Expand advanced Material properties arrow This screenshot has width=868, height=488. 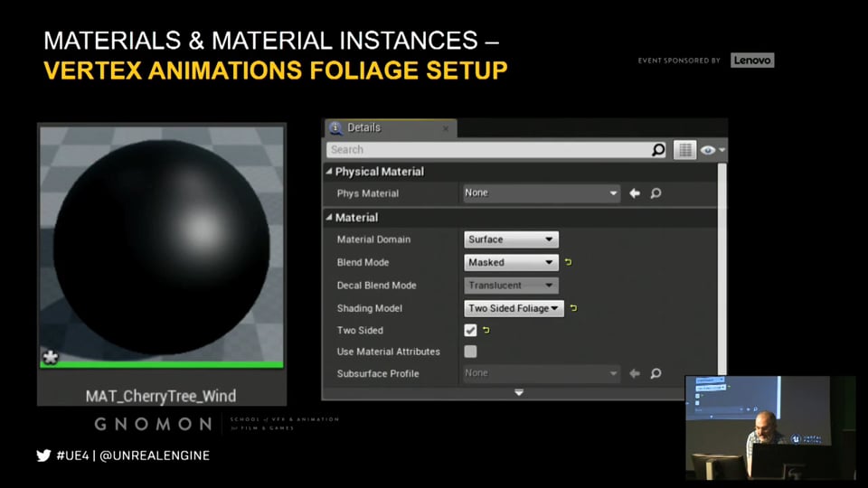coord(519,392)
